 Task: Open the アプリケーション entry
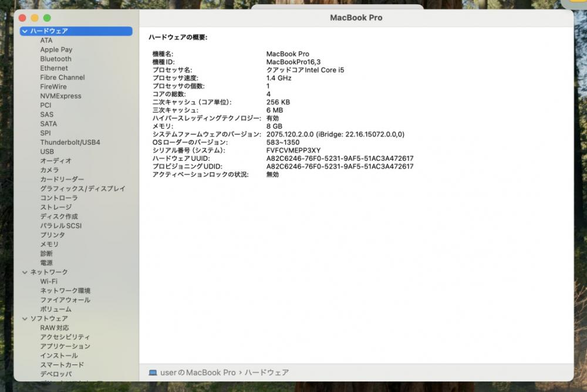(65, 346)
